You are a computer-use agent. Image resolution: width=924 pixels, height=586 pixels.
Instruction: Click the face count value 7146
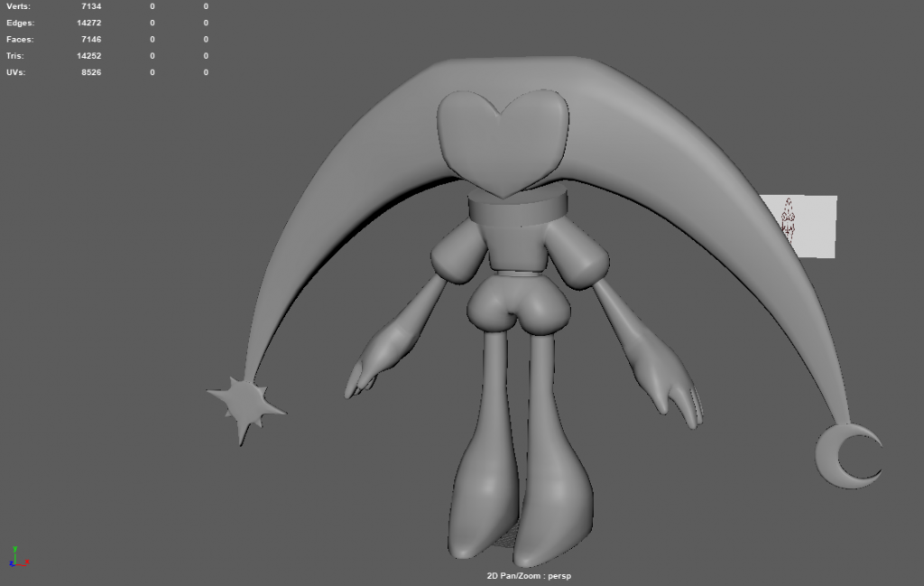pyautogui.click(x=91, y=40)
